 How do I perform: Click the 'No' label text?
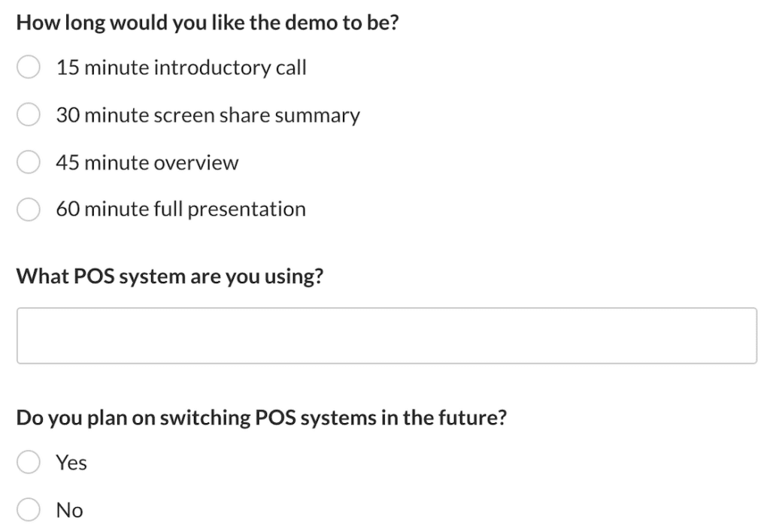pos(69,510)
